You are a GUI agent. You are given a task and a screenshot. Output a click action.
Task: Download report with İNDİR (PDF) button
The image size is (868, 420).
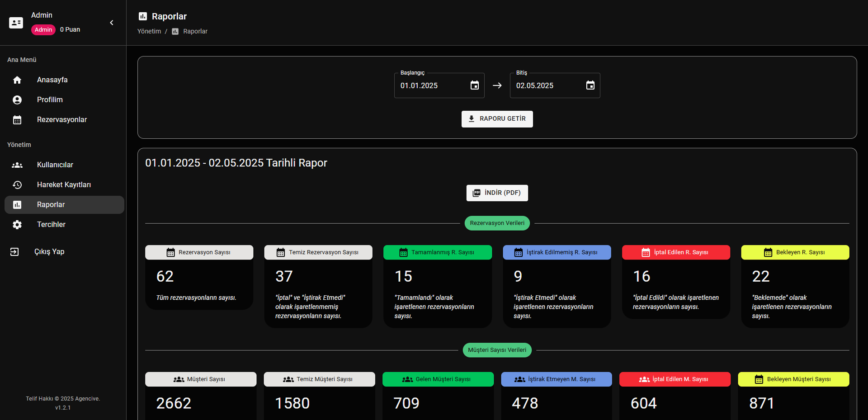pyautogui.click(x=497, y=193)
